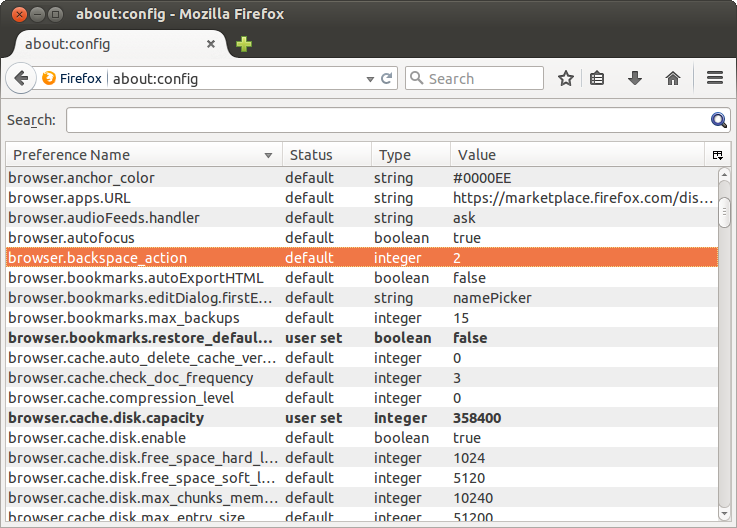The image size is (737, 528).
Task: Select browser.bookmarks.editDialog.firstE... row
Action: pos(362,298)
